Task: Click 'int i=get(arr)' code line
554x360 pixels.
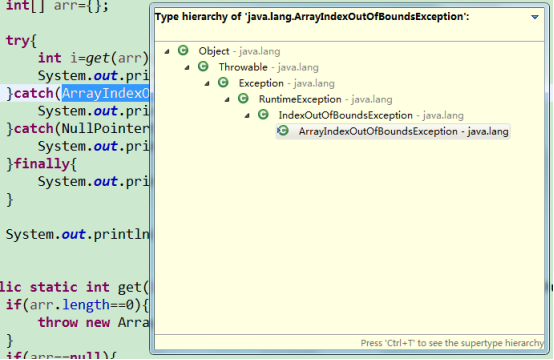Action: click(93, 58)
